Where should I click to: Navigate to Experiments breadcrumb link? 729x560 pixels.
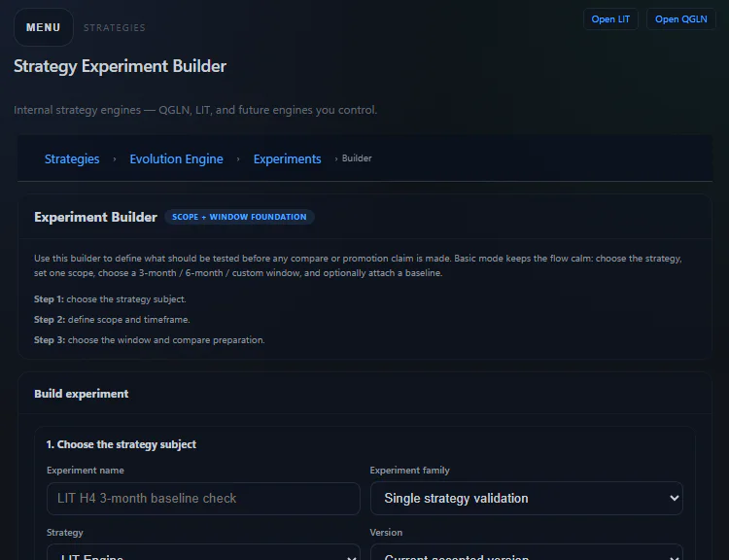[x=287, y=159]
